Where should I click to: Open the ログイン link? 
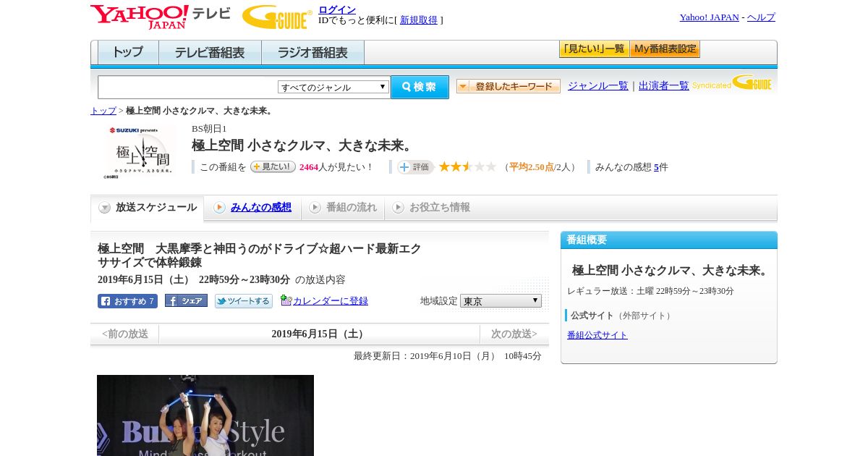pos(337,9)
